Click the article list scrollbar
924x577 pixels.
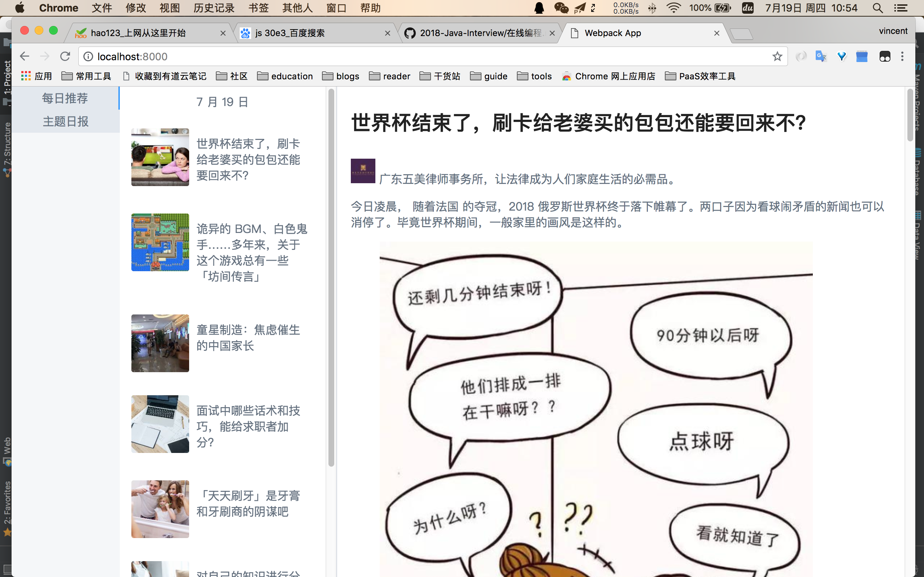pos(331,277)
